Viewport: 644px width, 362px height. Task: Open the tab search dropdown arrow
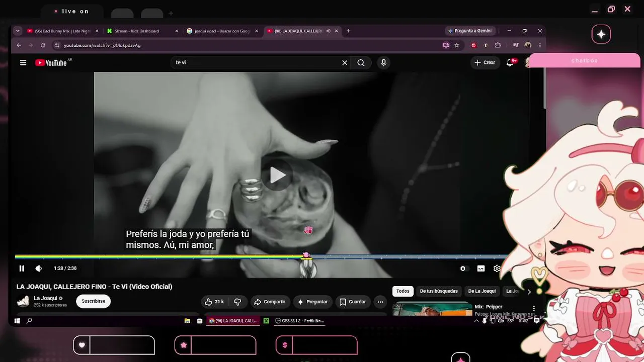[x=18, y=31]
